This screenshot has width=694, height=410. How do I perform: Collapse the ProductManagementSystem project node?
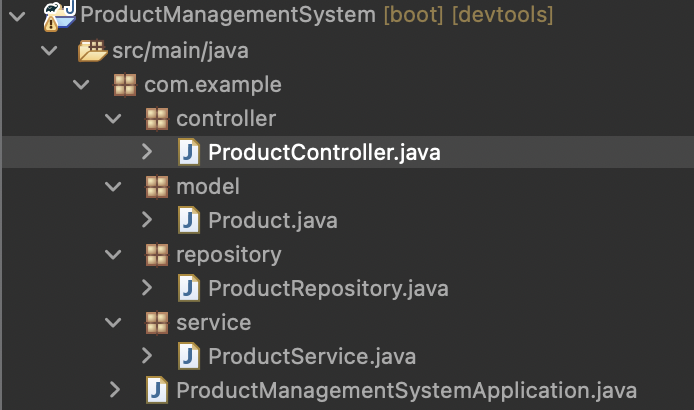[x=16, y=16]
